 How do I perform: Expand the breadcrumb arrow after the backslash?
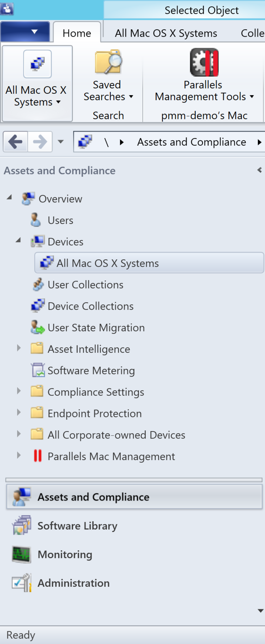pyautogui.click(x=121, y=142)
